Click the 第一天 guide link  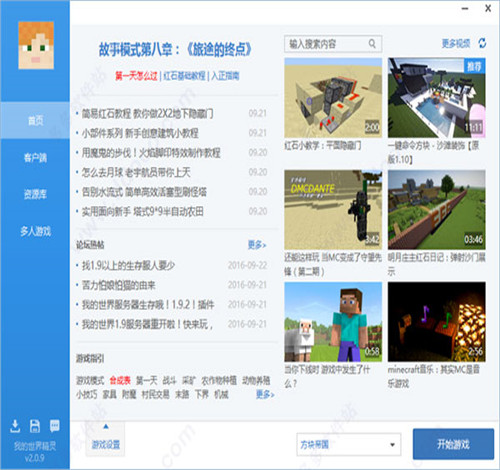[x=146, y=380]
